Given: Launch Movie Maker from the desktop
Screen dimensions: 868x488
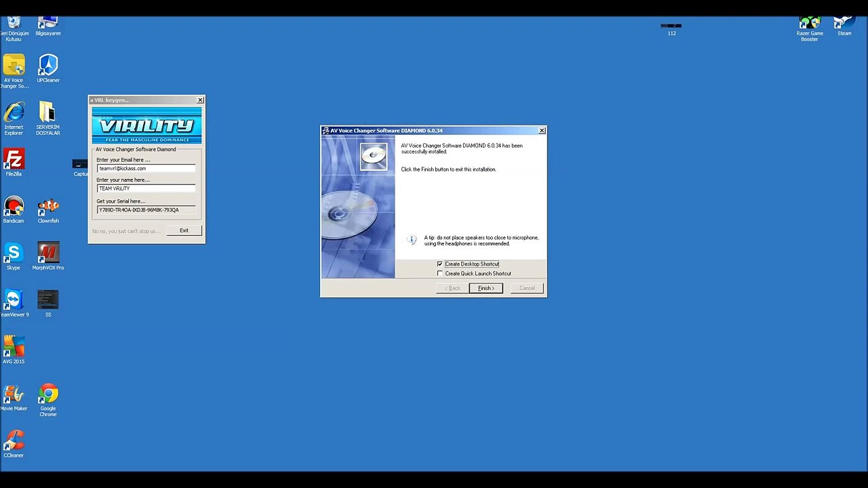Looking at the screenshot, I should 14,397.
